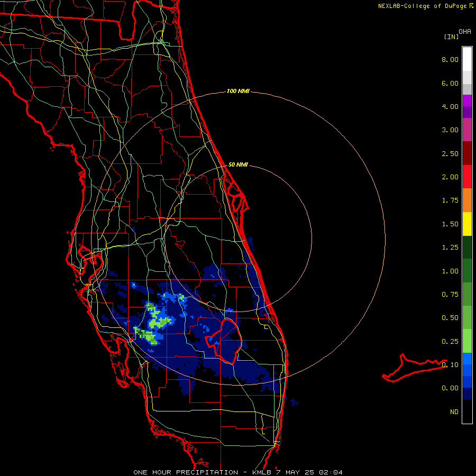This screenshot has height=476, width=476.
Task: Click the 1.75 legend value
Action: click(x=450, y=200)
